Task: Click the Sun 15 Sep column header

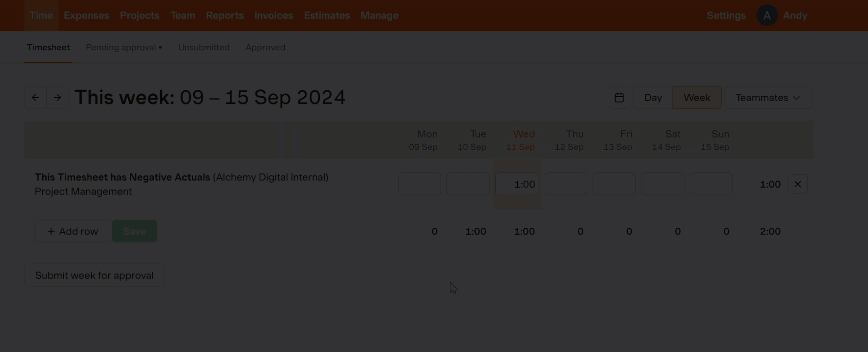Action: [715, 140]
